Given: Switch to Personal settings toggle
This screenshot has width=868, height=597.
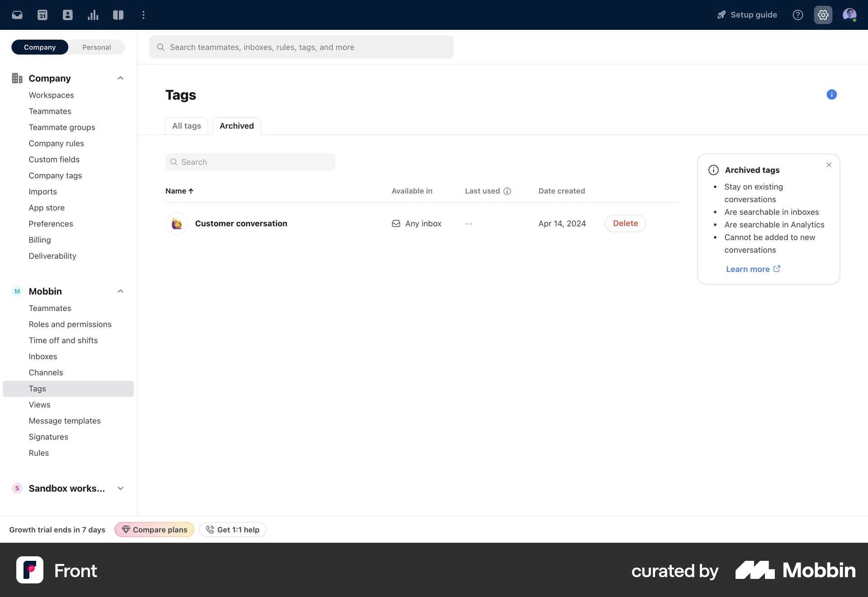Looking at the screenshot, I should [96, 47].
